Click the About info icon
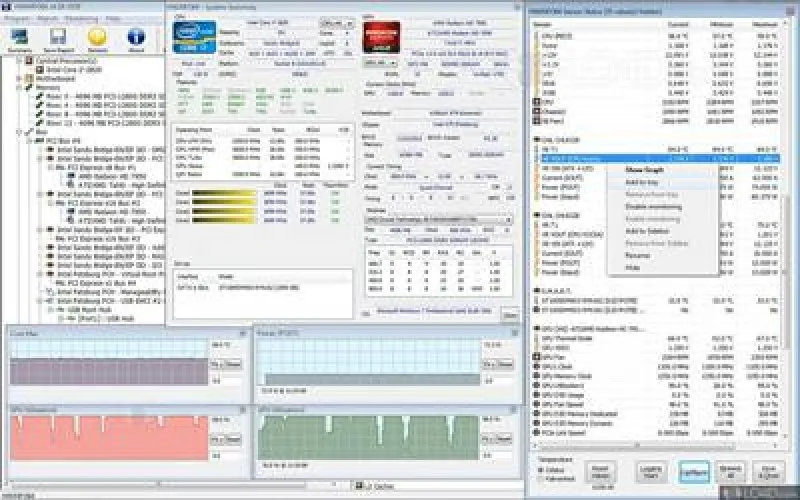This screenshot has width=800, height=500. 136,38
